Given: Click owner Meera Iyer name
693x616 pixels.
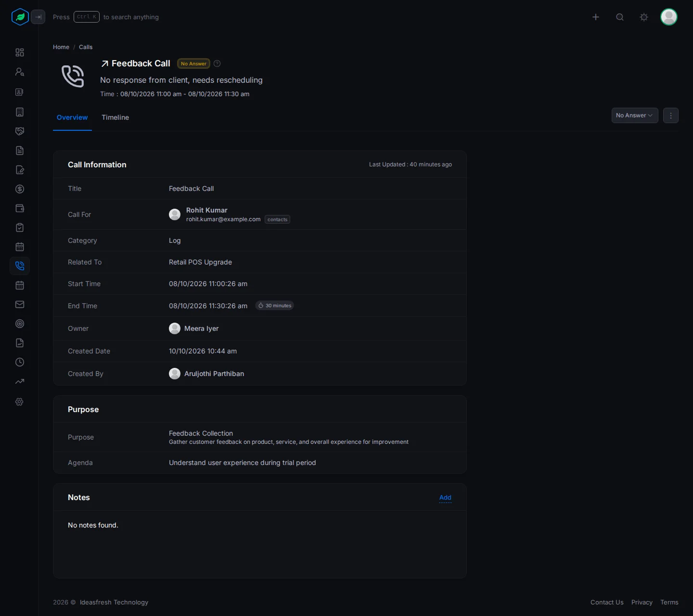Looking at the screenshot, I should 201,328.
